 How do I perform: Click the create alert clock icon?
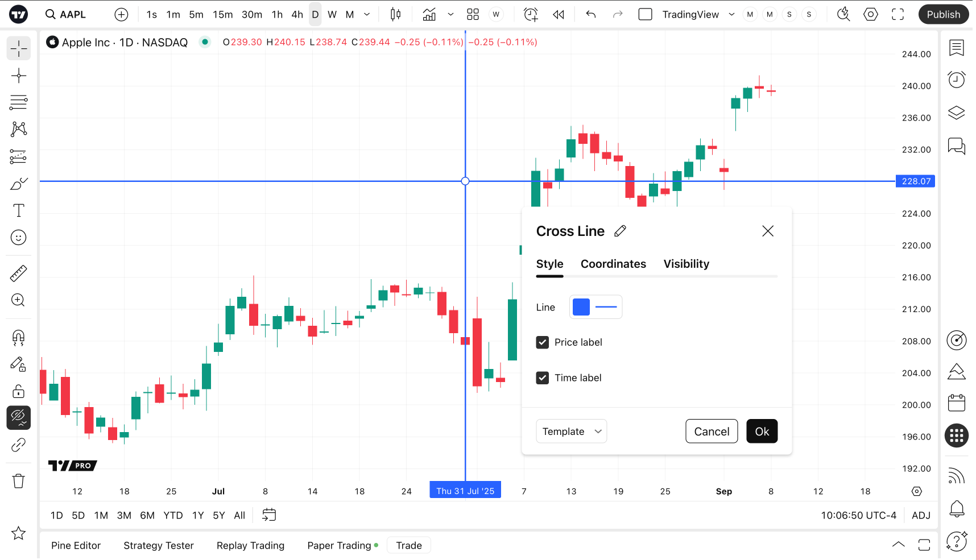pyautogui.click(x=531, y=15)
